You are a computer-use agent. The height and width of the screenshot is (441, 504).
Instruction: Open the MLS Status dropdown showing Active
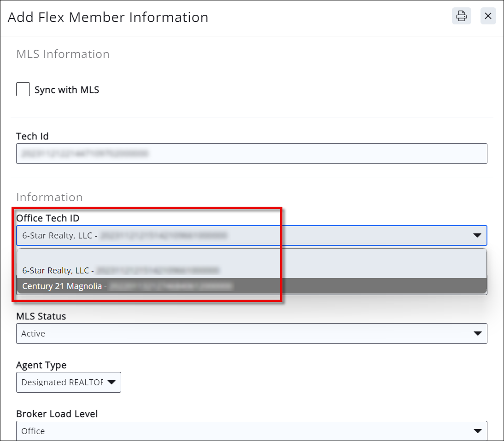(240, 333)
